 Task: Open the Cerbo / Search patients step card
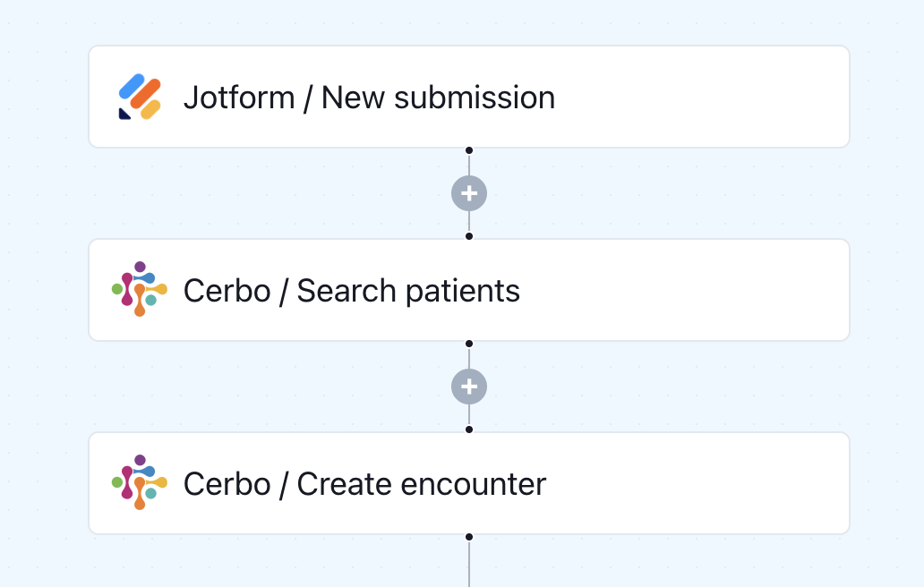coord(469,290)
